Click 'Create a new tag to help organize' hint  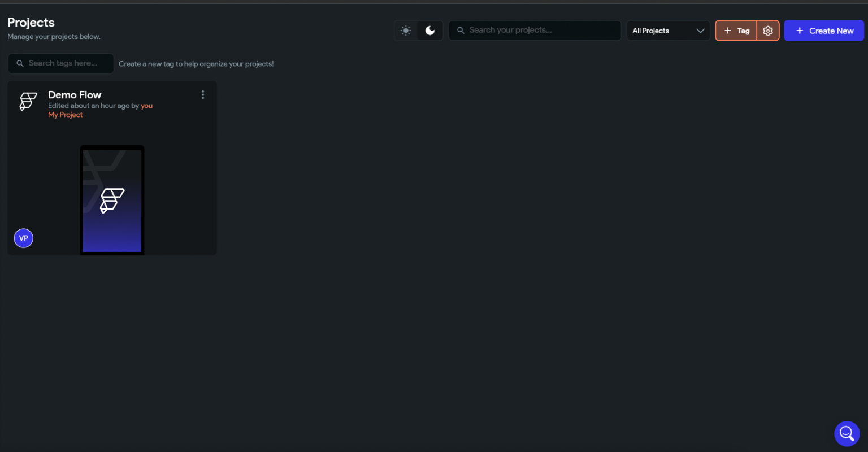196,64
